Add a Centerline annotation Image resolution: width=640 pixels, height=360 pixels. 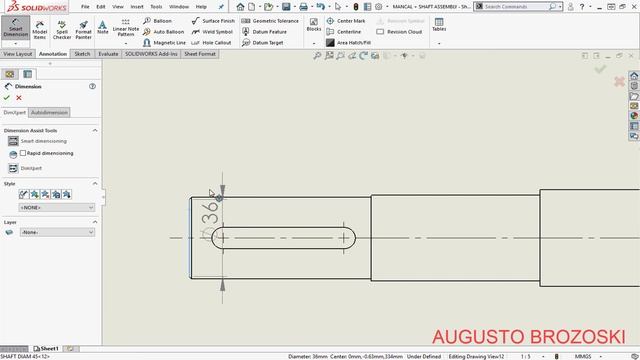[x=344, y=32]
